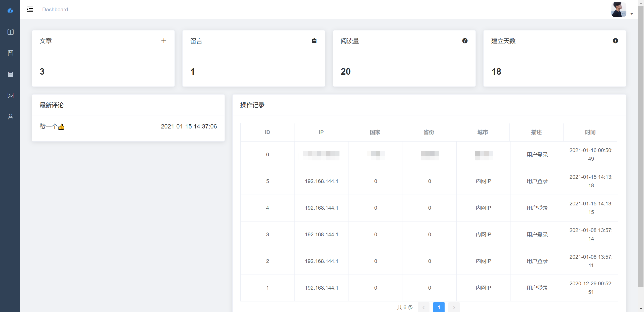Click the bookmark notebook sidebar icon
The width and height of the screenshot is (644, 312).
pyautogui.click(x=10, y=53)
